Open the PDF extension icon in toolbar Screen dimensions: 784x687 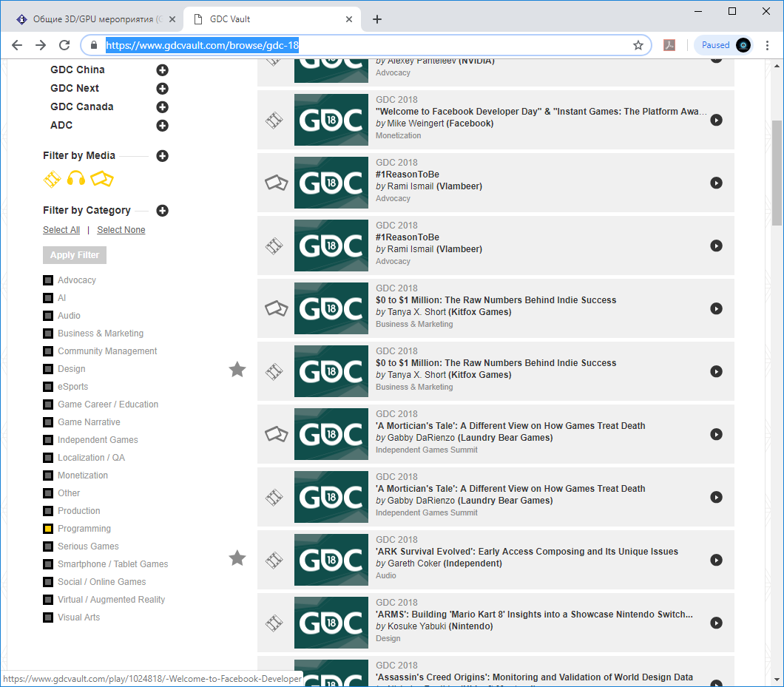tap(669, 45)
